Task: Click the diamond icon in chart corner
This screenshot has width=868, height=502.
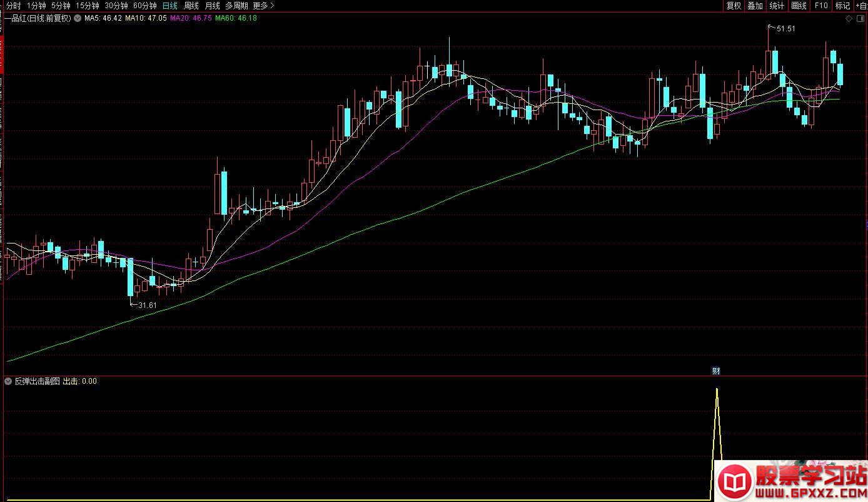Action: [x=849, y=19]
